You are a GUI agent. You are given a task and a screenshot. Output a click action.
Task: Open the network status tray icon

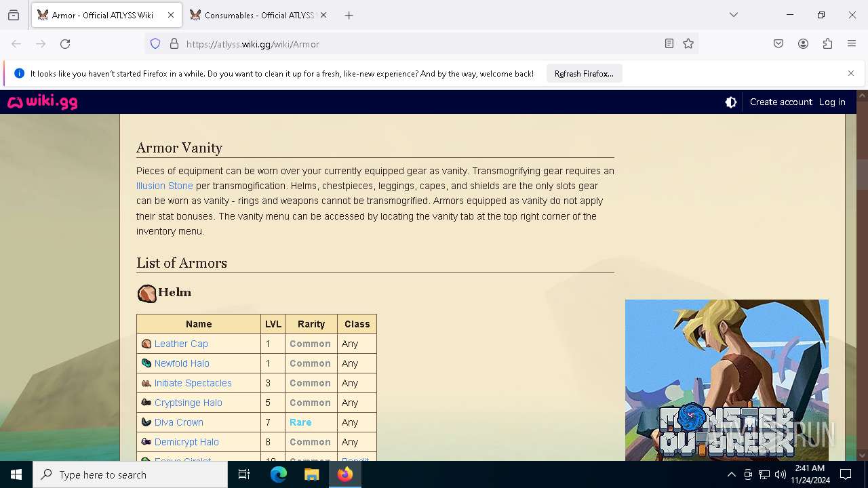click(x=764, y=474)
